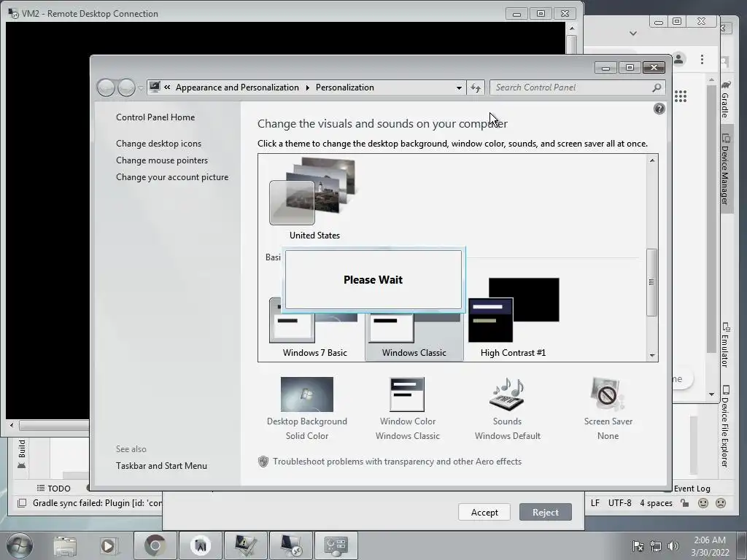Click the taskbar clock showing 2:06 AM

pos(710,546)
